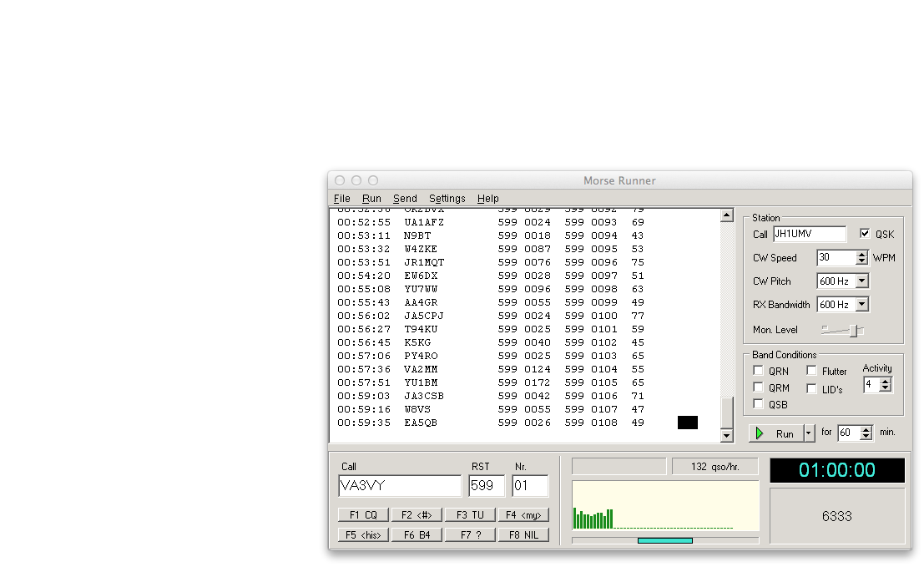Toggle the QSK checkbox

pos(865,235)
